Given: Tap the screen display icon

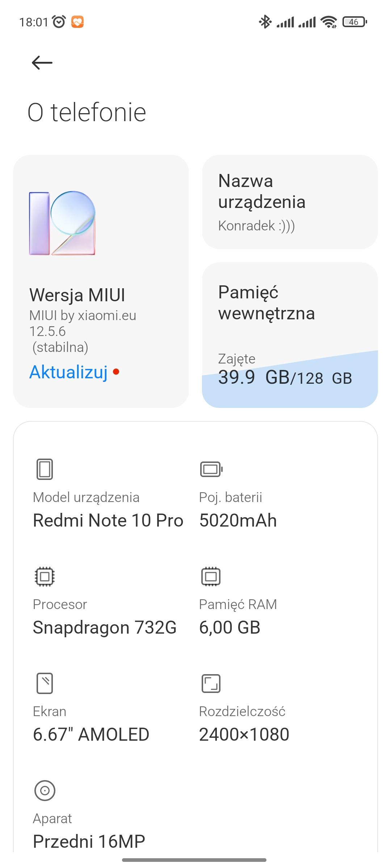Looking at the screenshot, I should [x=45, y=683].
